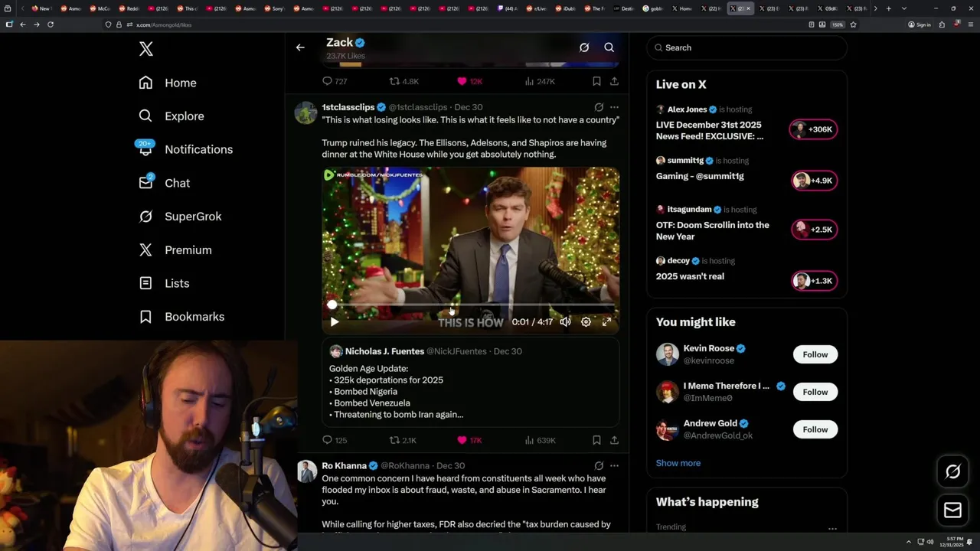The width and height of the screenshot is (980, 551).
Task: Open quoted Nicholas J. Fuentes post
Action: (x=470, y=383)
